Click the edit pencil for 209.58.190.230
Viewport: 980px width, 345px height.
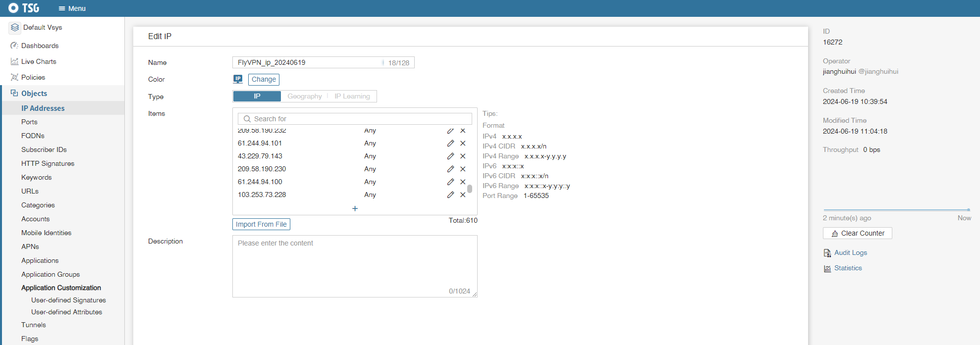coord(450,169)
